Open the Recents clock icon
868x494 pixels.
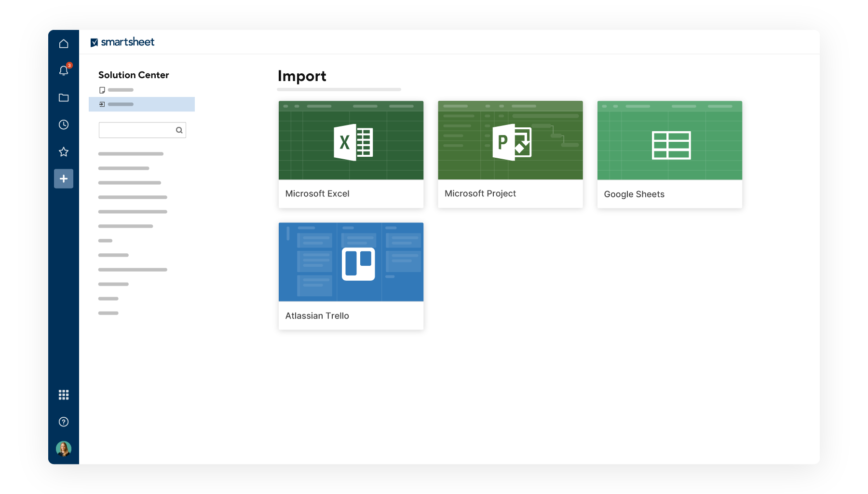coord(64,124)
